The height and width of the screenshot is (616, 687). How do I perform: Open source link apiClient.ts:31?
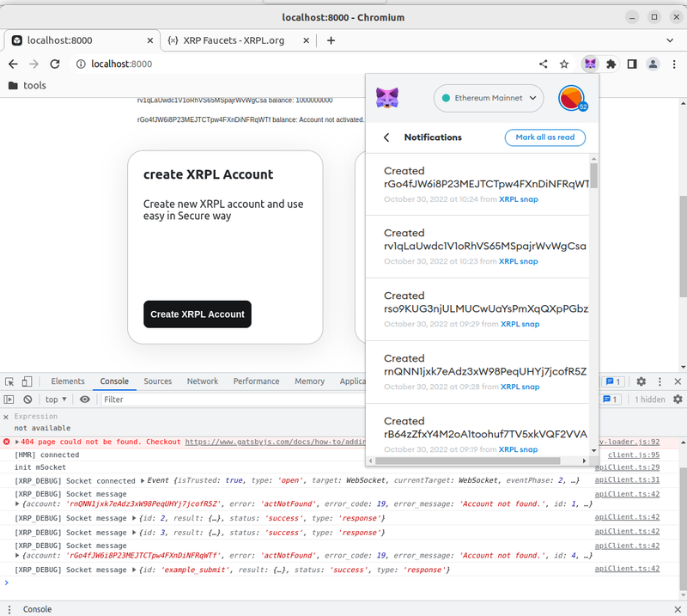[627, 480]
